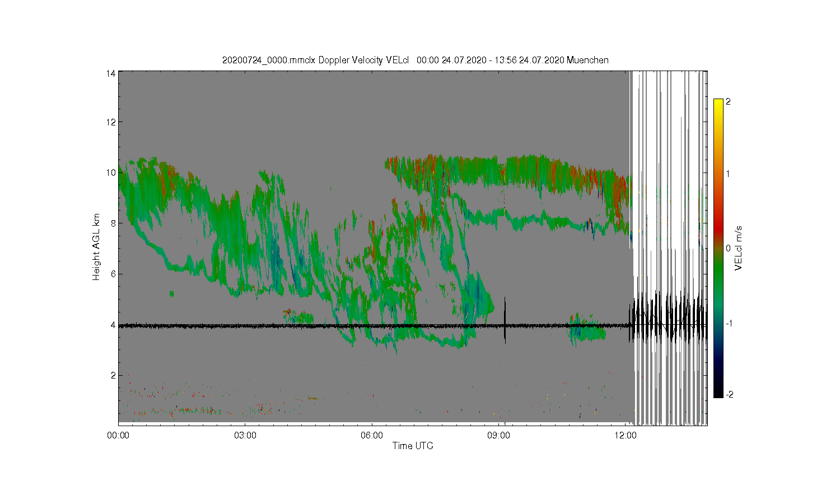Select the Height AGL km axis title

96,247
